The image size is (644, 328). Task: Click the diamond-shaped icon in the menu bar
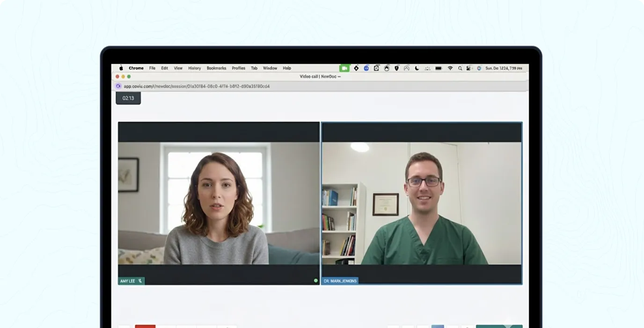click(357, 68)
